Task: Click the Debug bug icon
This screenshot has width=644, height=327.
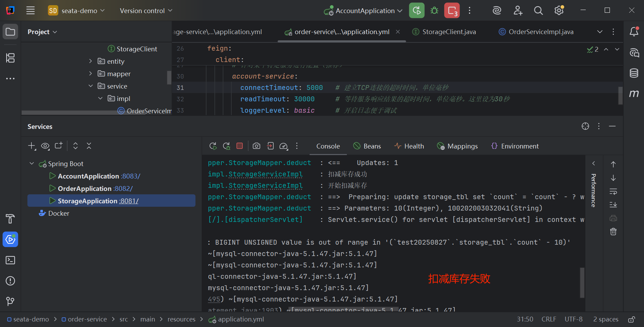Action: tap(434, 10)
